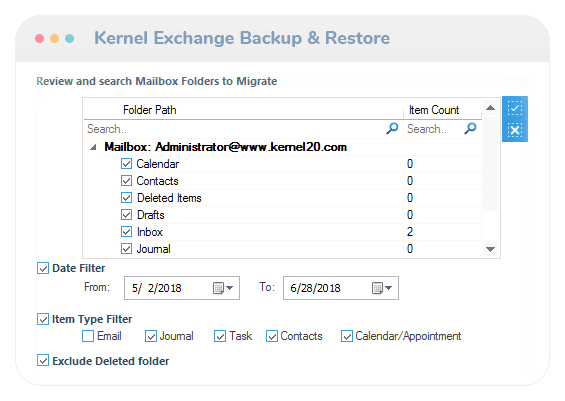The image size is (565, 401).
Task: Click the select-all folders icon
Action: tap(515, 108)
